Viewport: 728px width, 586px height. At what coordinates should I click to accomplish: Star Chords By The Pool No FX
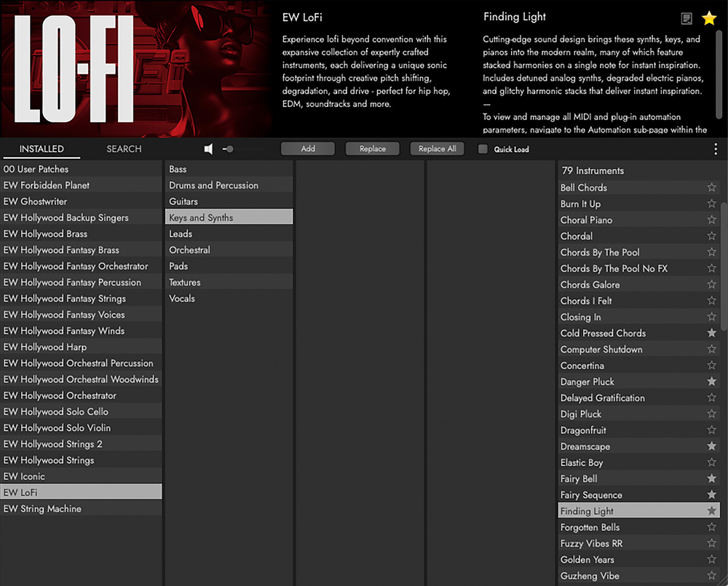(x=711, y=269)
